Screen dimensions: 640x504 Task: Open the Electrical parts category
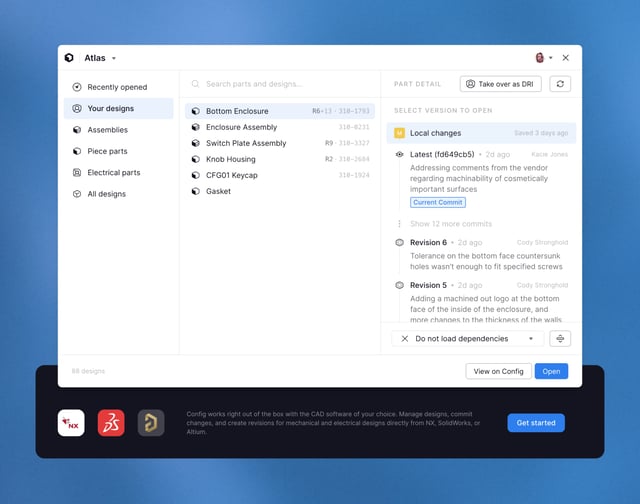(x=118, y=173)
